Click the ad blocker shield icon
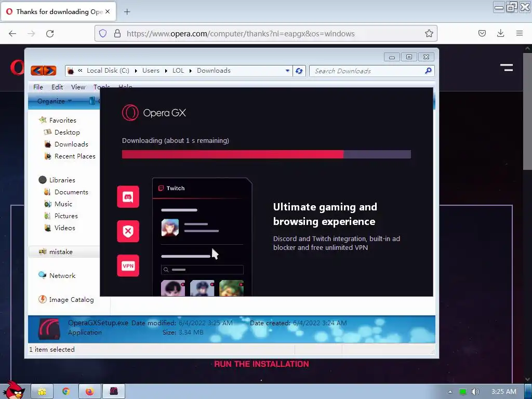The image size is (532, 399). click(x=128, y=231)
